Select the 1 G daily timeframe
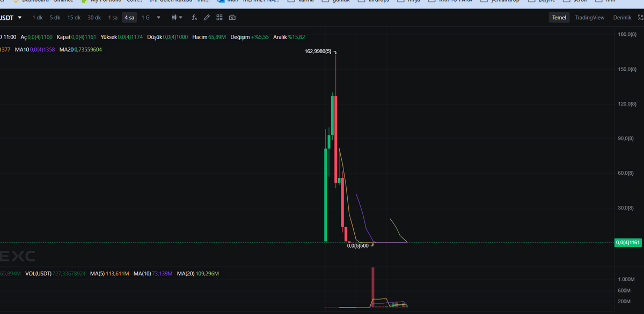Image resolution: width=644 pixels, height=314 pixels. point(145,18)
